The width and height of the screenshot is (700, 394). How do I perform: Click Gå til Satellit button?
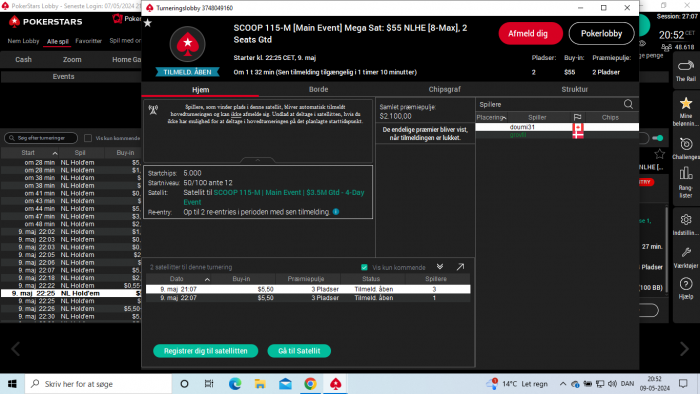[299, 351]
